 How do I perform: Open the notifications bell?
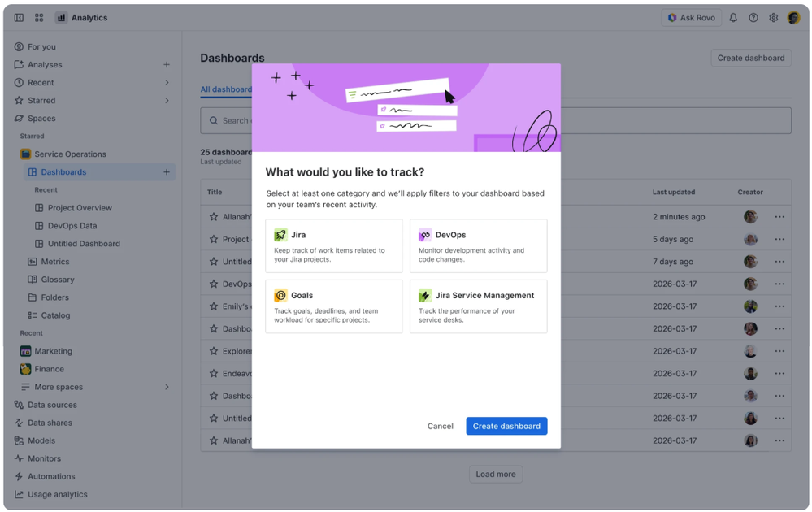[x=733, y=18]
